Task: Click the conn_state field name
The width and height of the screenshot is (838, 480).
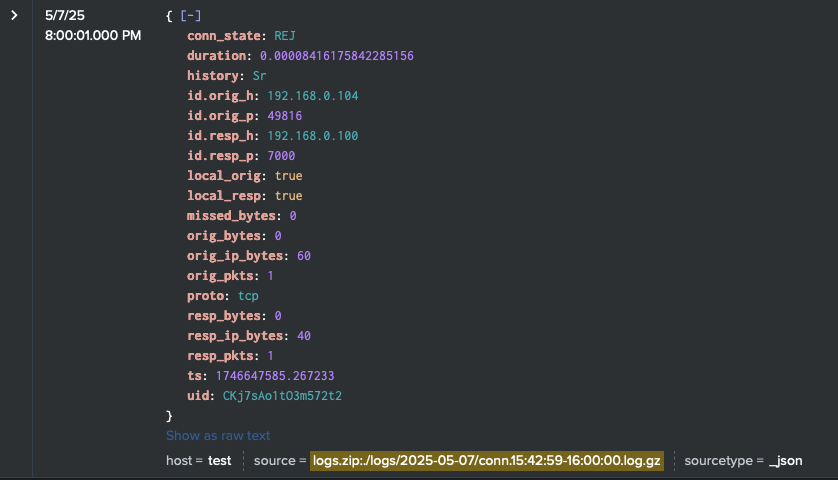Action: (224, 36)
